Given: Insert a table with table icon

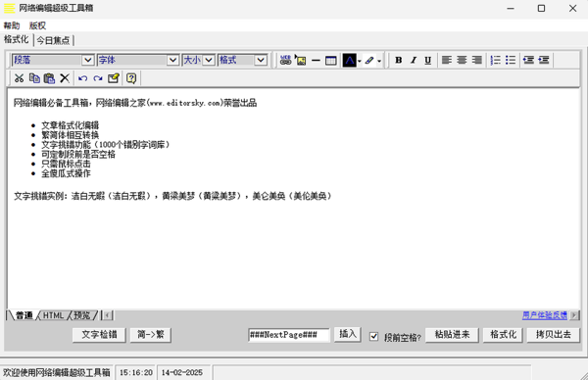Looking at the screenshot, I should tap(331, 60).
